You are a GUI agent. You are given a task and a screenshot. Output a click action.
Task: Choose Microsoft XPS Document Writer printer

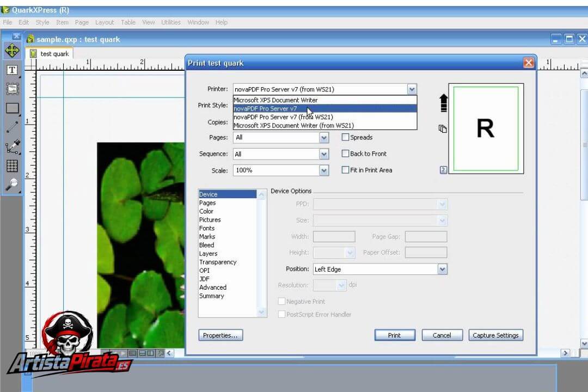click(324, 100)
